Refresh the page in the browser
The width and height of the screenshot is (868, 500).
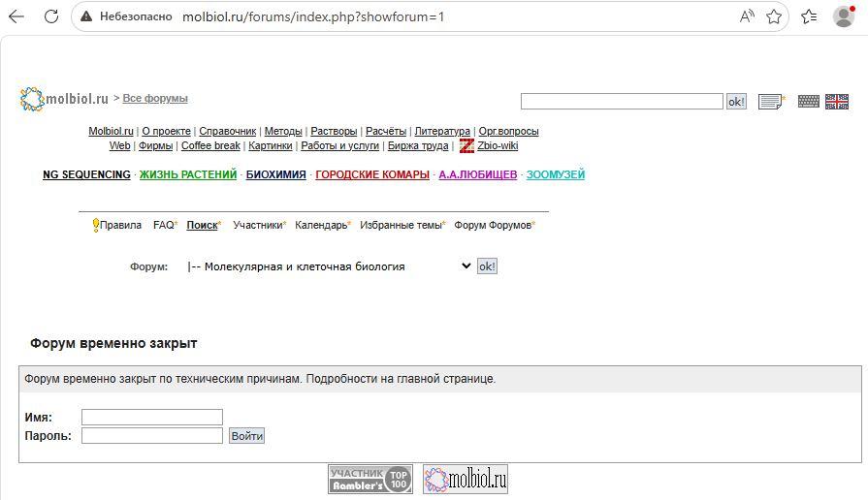coord(51,16)
